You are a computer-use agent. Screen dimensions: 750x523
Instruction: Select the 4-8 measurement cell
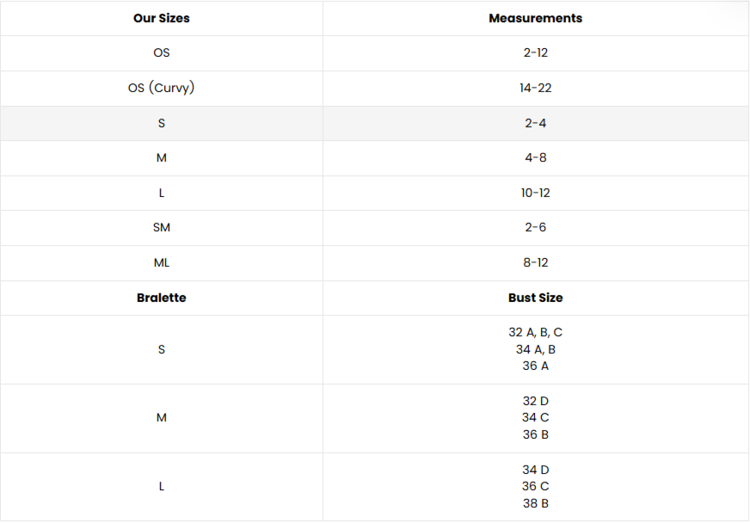535,158
